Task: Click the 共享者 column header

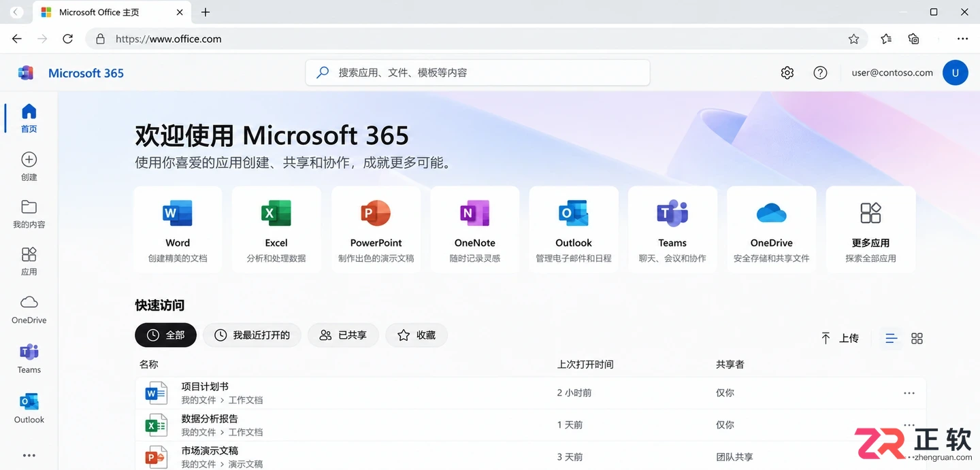Action: tap(730, 365)
